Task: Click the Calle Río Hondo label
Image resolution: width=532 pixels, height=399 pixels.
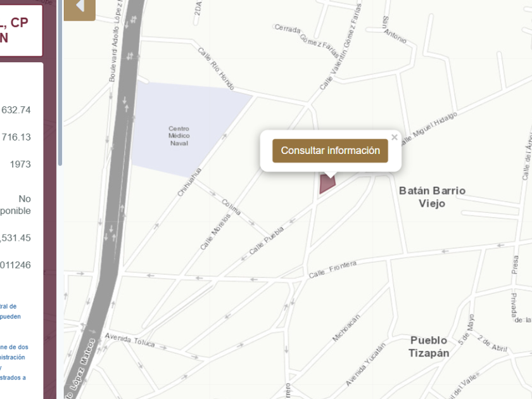Action: [x=216, y=68]
